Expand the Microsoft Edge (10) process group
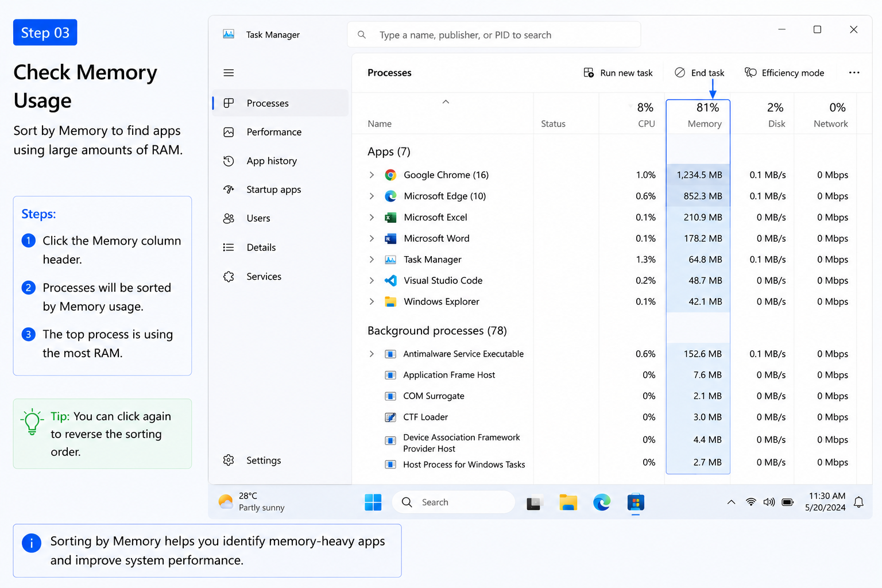 click(372, 196)
